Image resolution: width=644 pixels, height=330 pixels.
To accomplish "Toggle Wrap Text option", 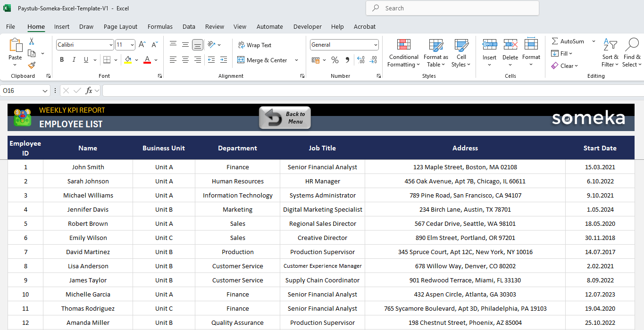I will click(255, 45).
